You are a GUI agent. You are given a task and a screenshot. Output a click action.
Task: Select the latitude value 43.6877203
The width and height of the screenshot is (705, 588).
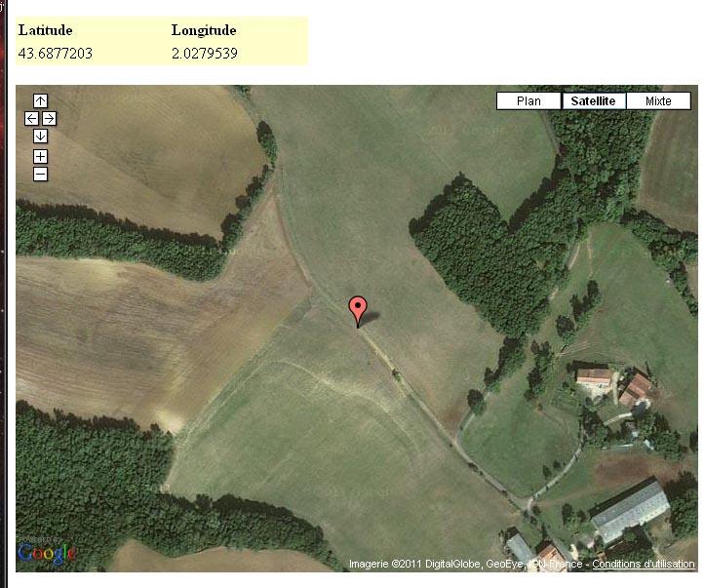56,54
